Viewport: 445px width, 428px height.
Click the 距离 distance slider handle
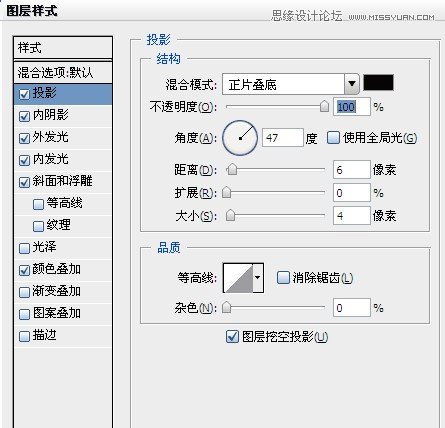point(232,170)
